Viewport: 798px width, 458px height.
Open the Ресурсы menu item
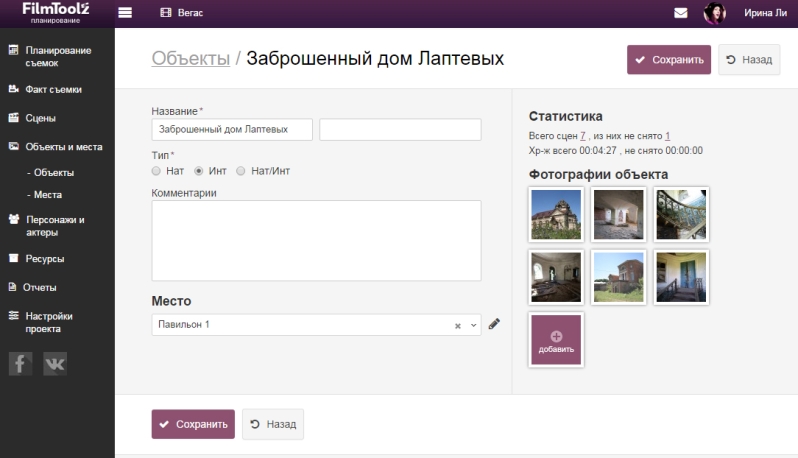[45, 259]
